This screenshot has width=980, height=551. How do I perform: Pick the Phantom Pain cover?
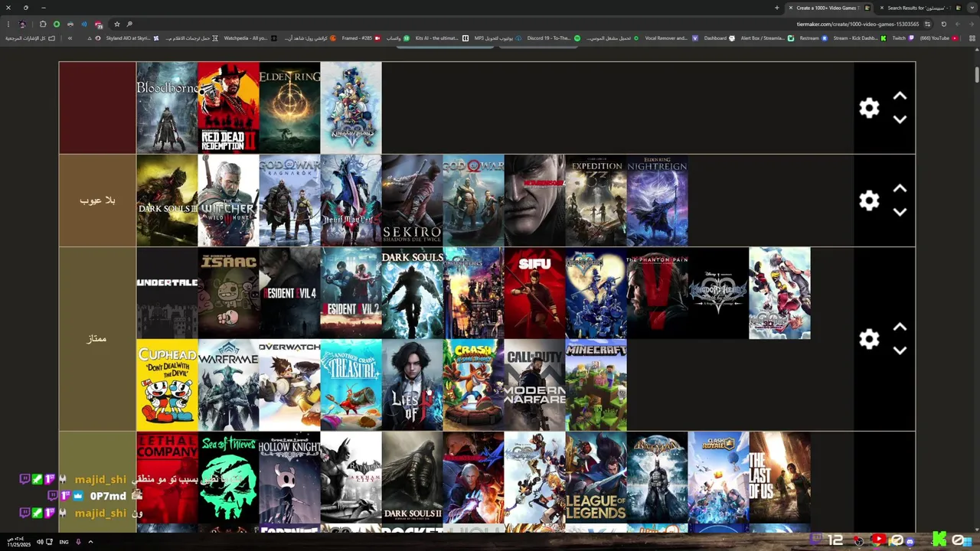[657, 293]
